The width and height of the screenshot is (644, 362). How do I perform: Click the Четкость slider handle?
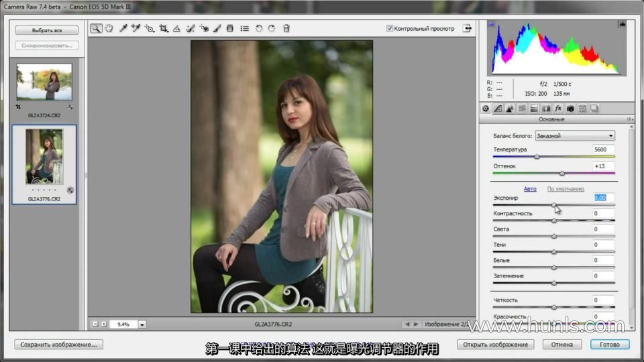(554, 308)
